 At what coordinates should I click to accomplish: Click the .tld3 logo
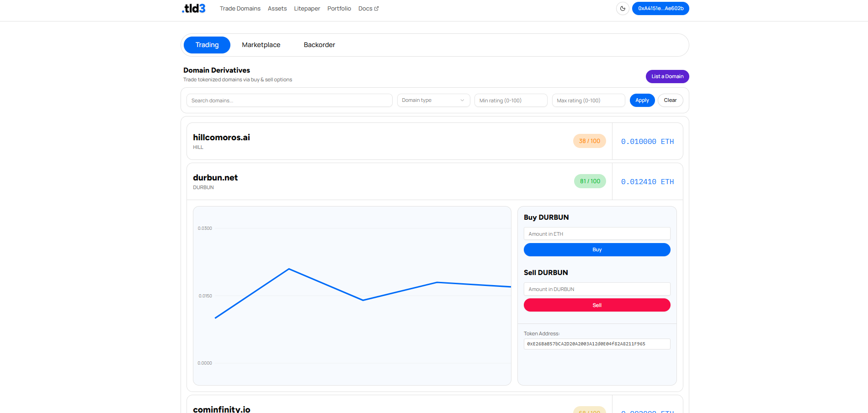(194, 9)
